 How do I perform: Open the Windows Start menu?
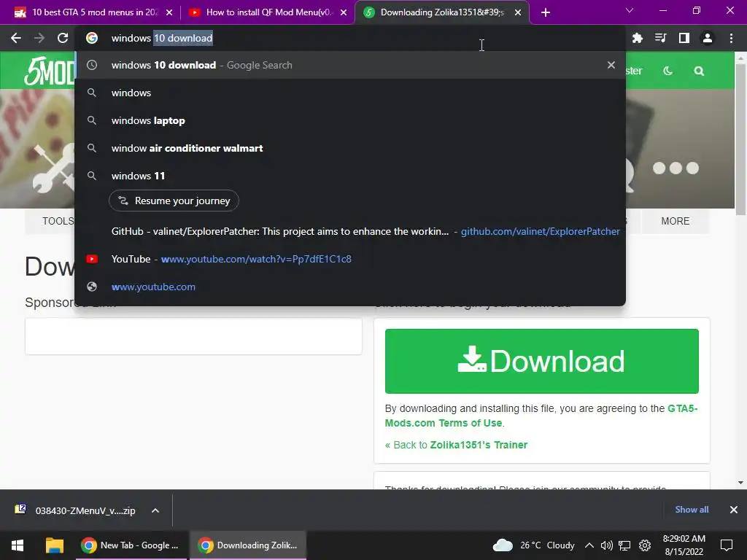point(18,545)
